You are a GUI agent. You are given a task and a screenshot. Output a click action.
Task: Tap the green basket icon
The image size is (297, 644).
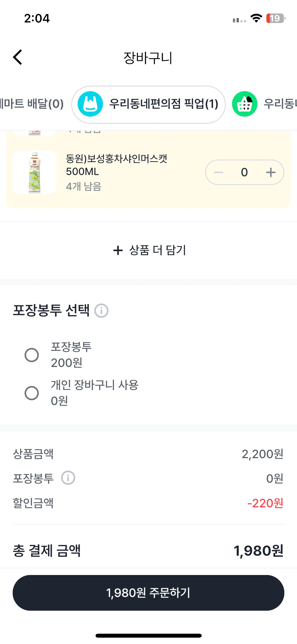click(x=244, y=104)
